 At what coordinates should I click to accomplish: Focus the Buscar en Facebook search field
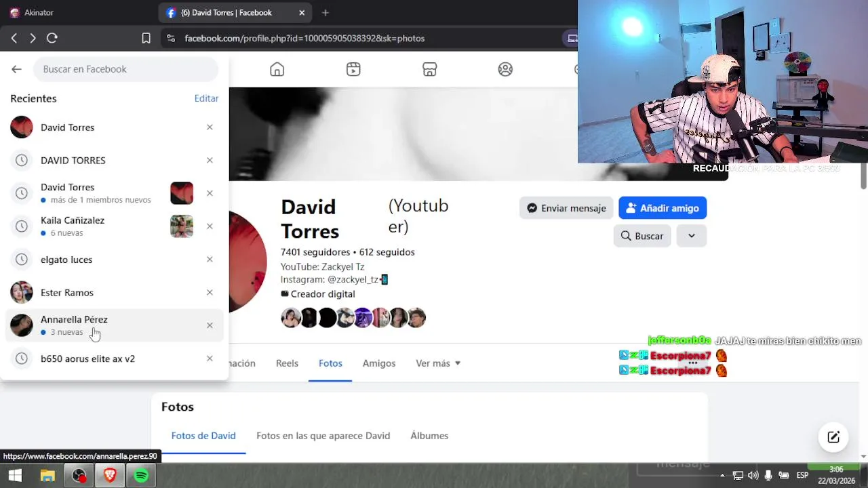[x=125, y=69]
